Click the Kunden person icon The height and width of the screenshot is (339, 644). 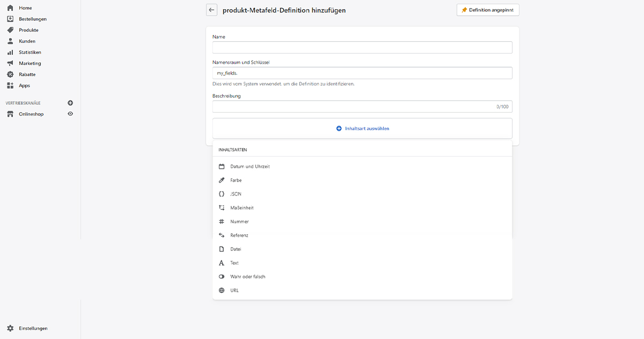pos(10,41)
